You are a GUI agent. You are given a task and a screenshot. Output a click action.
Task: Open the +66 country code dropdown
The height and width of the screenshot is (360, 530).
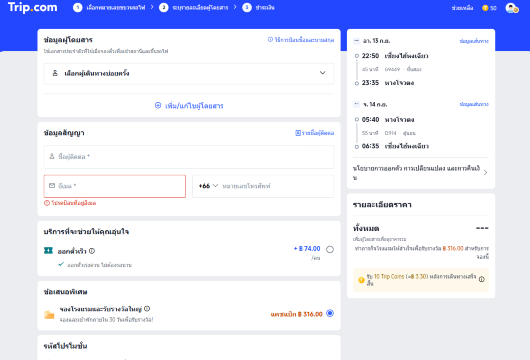click(208, 186)
